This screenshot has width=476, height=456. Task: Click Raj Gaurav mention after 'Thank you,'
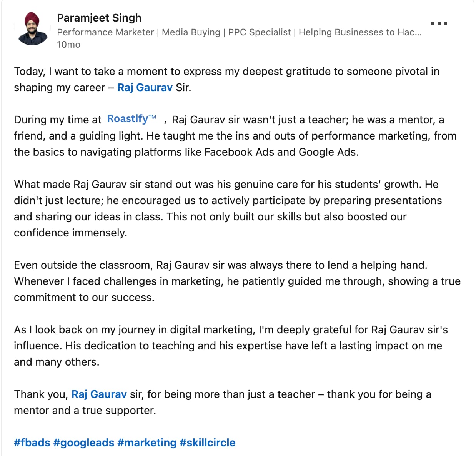pyautogui.click(x=99, y=394)
